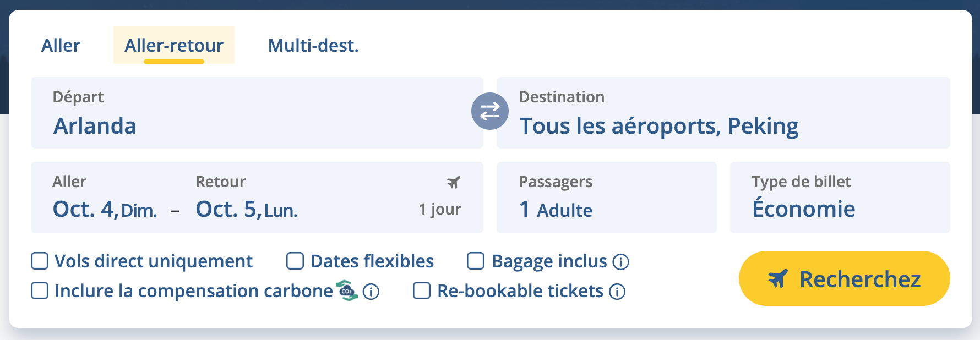
Task: Click the info icon beside carbon compensation
Action: coord(371,292)
